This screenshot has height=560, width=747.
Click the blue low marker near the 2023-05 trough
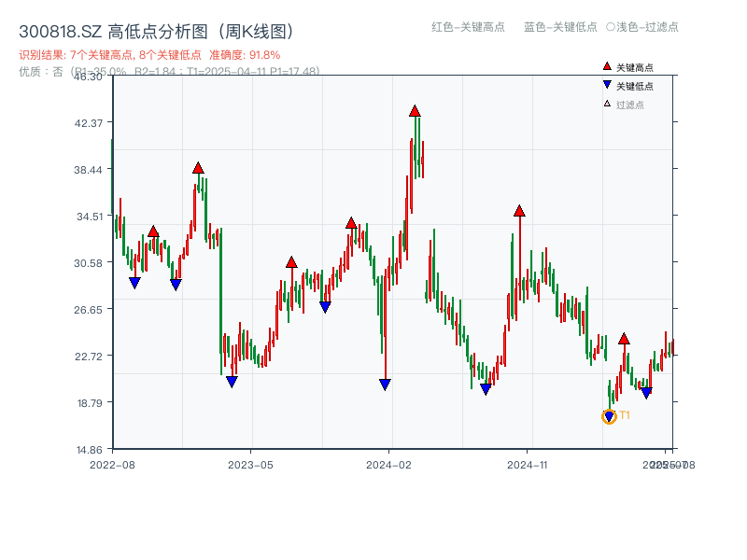232,381
